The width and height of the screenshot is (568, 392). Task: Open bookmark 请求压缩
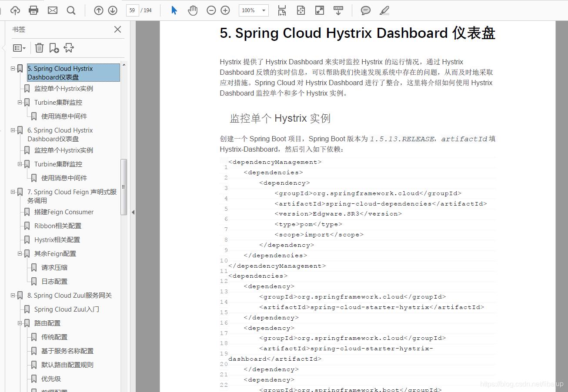[x=54, y=267]
